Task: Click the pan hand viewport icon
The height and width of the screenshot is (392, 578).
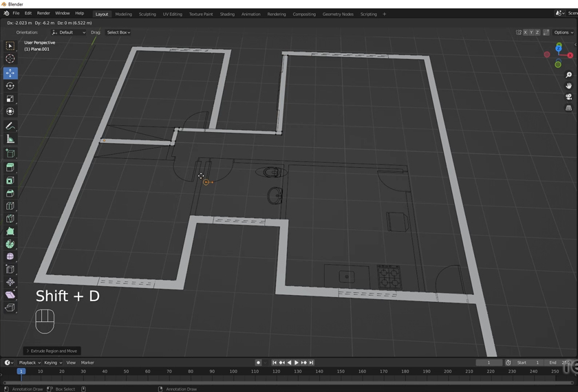Action: click(x=569, y=85)
